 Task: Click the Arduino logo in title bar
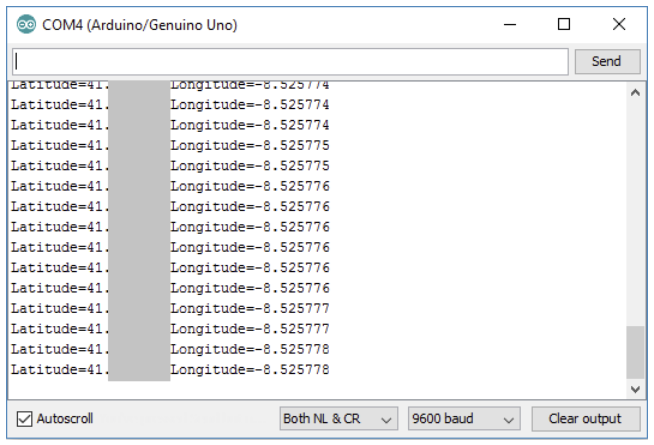pyautogui.click(x=26, y=23)
